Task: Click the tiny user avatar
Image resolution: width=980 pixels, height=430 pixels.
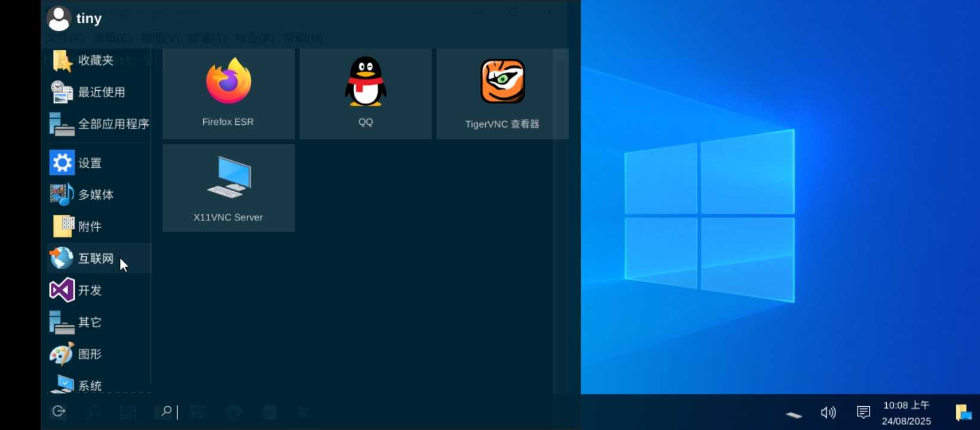Action: click(59, 19)
